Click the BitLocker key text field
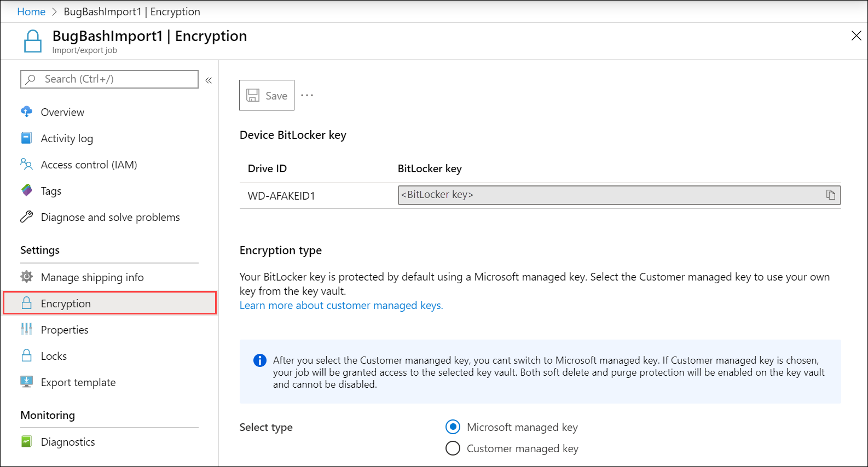This screenshot has width=868, height=467. 607,195
